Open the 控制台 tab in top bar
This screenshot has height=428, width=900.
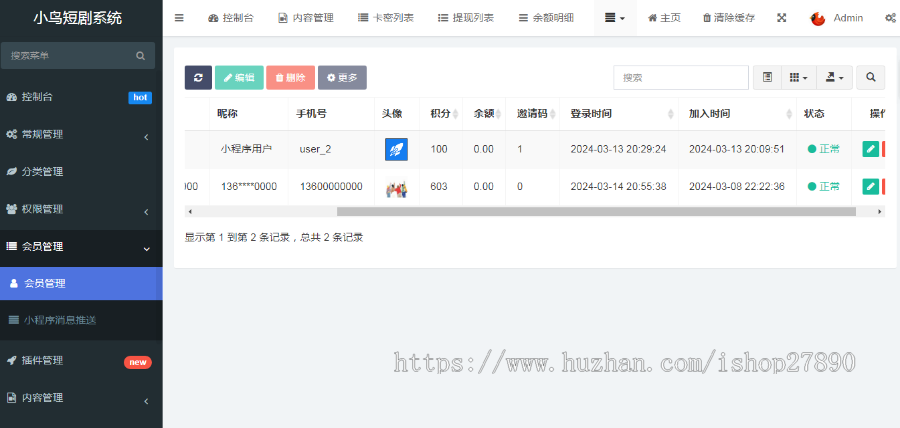(231, 18)
